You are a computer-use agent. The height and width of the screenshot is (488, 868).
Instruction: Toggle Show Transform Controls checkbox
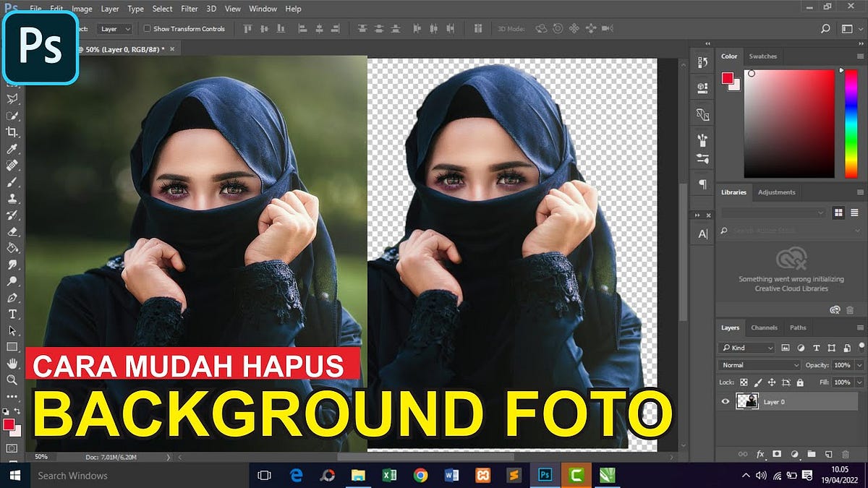point(148,29)
